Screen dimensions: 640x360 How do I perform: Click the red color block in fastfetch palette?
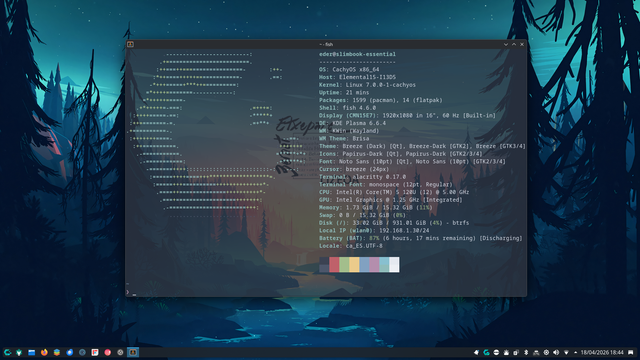(x=334, y=264)
